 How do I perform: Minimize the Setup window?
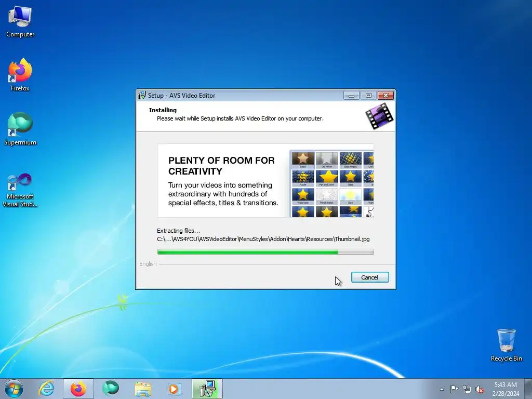coord(351,96)
